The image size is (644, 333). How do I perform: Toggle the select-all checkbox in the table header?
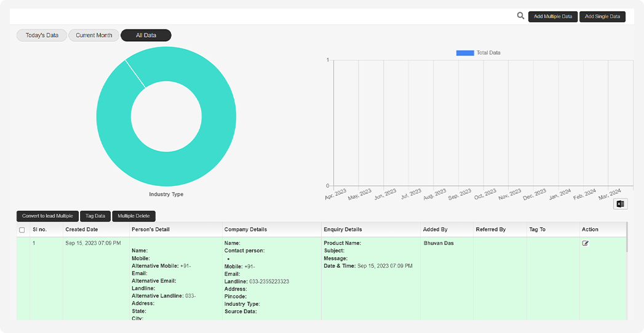pyautogui.click(x=22, y=230)
